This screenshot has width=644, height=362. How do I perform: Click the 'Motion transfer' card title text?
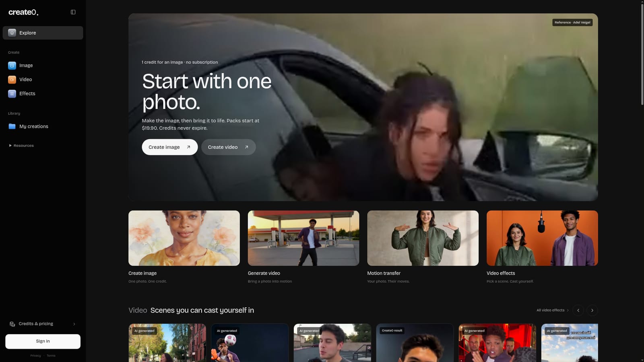click(x=384, y=273)
